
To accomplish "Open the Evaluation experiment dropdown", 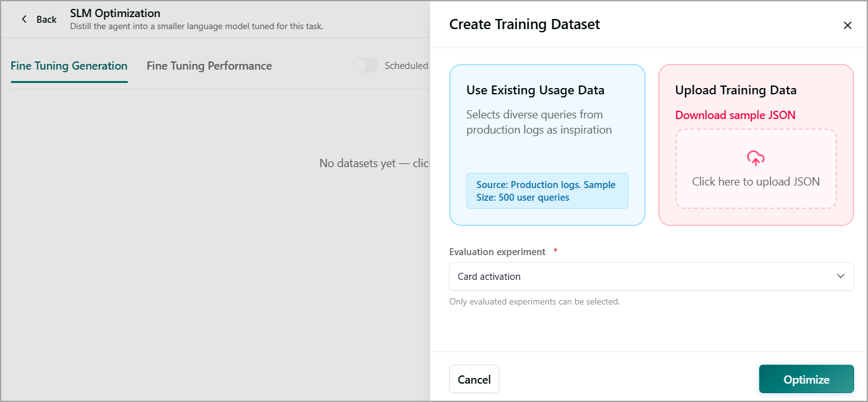I will pyautogui.click(x=651, y=277).
